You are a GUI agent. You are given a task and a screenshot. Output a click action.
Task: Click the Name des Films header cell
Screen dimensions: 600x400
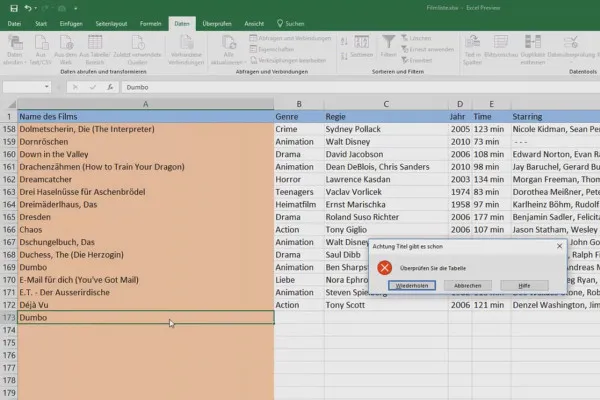[x=146, y=116]
